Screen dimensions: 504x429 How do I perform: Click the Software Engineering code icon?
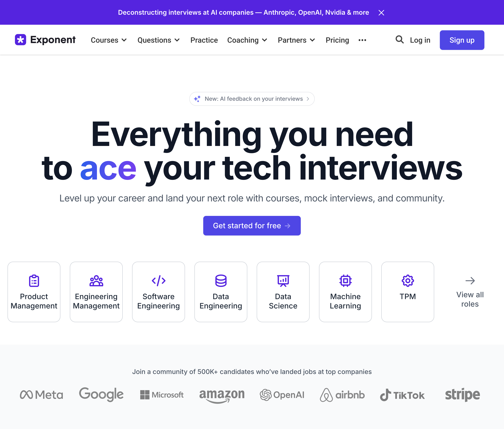pyautogui.click(x=159, y=281)
